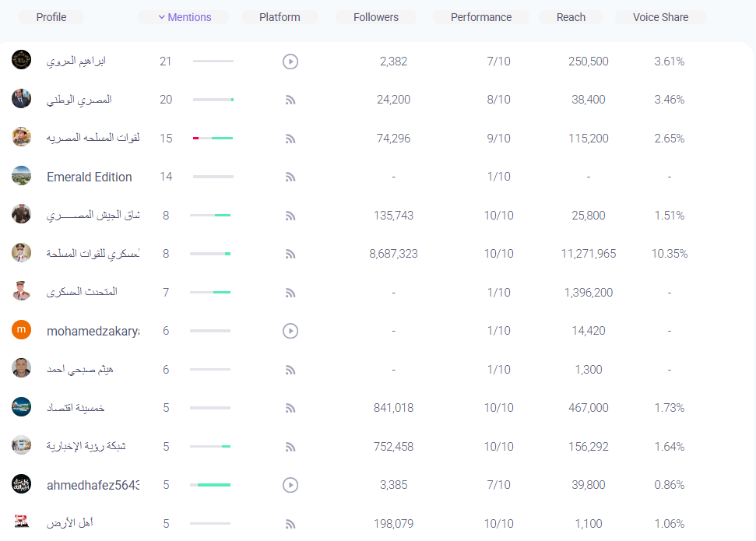Click the Performance column header

480,17
